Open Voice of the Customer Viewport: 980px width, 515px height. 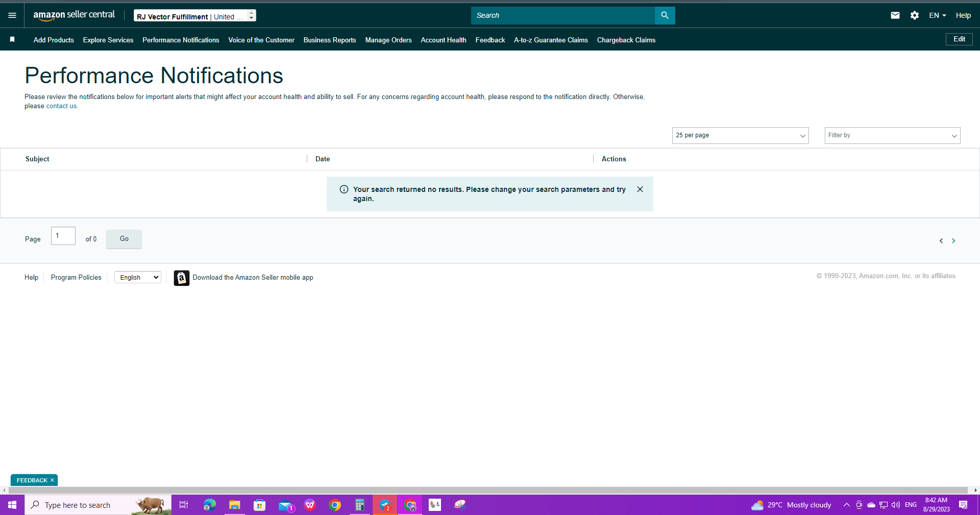tap(261, 40)
